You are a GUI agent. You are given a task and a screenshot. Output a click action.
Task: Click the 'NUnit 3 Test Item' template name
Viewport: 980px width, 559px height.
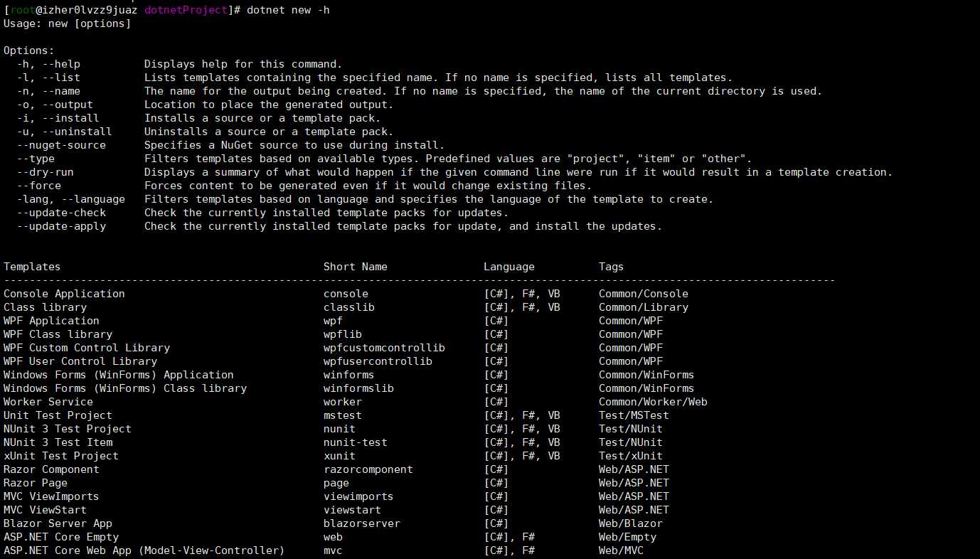(x=58, y=442)
